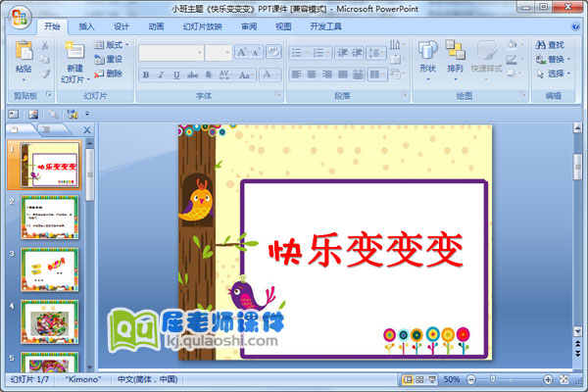Click the zoom out minus icon
The height and width of the screenshot is (392, 588).
[x=471, y=379]
